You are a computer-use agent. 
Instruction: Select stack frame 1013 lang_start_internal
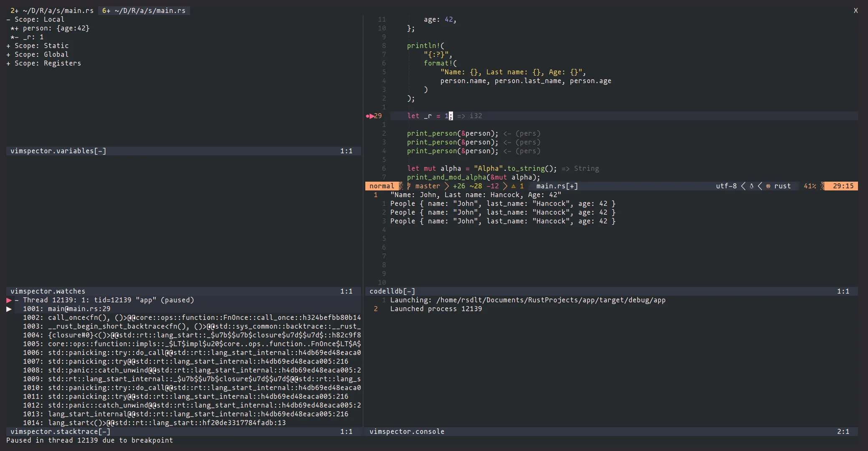coord(186,414)
